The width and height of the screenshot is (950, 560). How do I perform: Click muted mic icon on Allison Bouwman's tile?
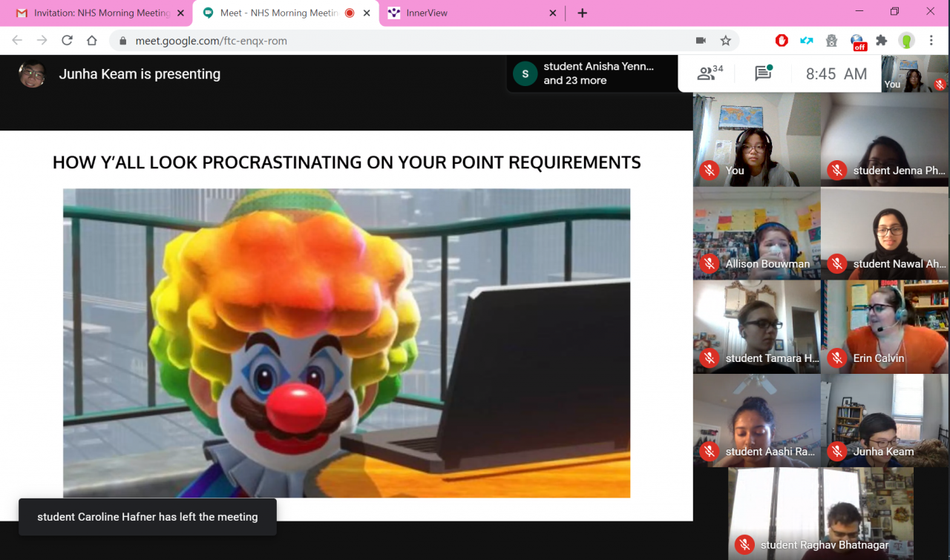point(710,263)
